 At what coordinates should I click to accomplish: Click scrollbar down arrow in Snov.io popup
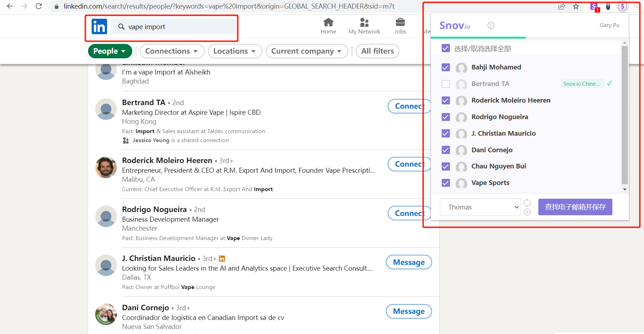point(625,189)
